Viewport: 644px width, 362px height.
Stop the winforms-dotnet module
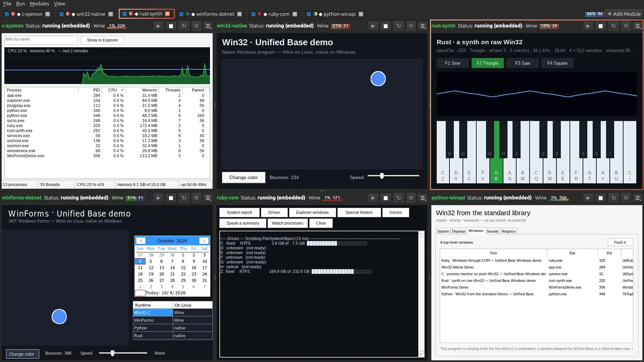click(171, 198)
